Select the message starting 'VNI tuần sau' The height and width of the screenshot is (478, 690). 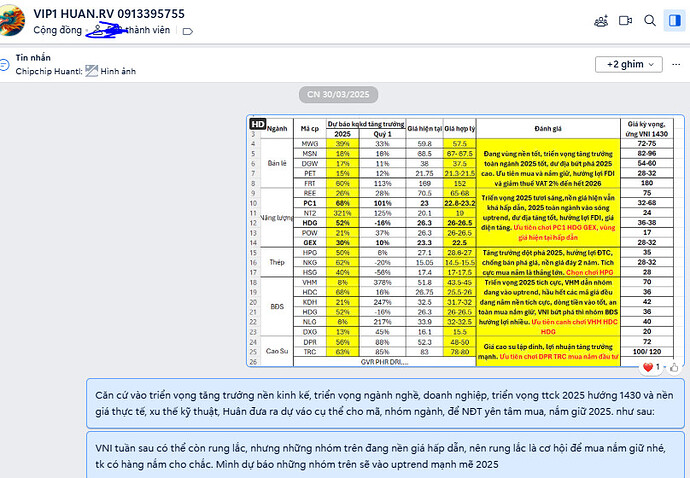[x=380, y=457]
